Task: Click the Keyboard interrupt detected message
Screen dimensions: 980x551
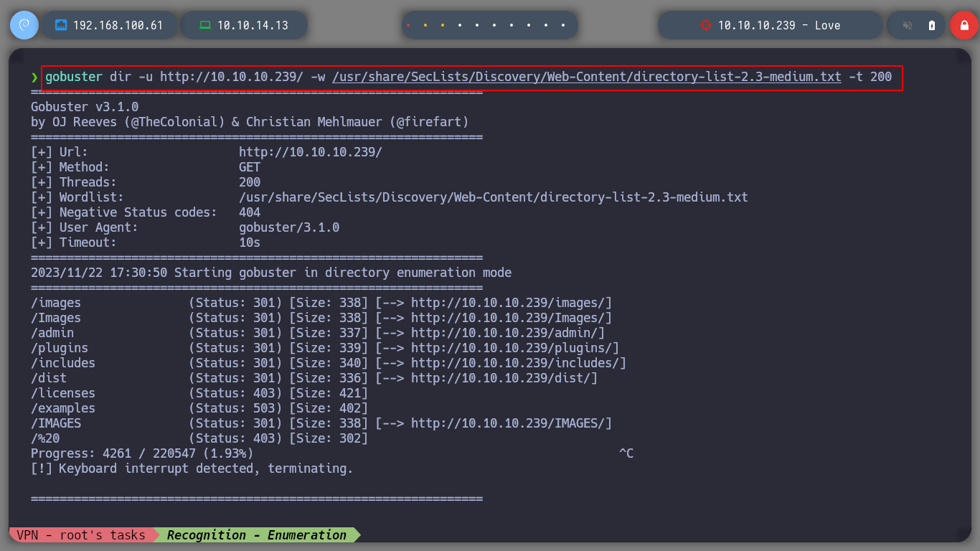Action: [192, 468]
